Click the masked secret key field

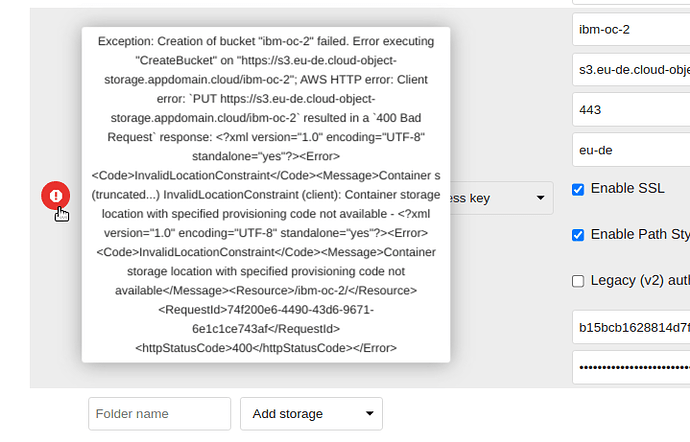coord(631,368)
